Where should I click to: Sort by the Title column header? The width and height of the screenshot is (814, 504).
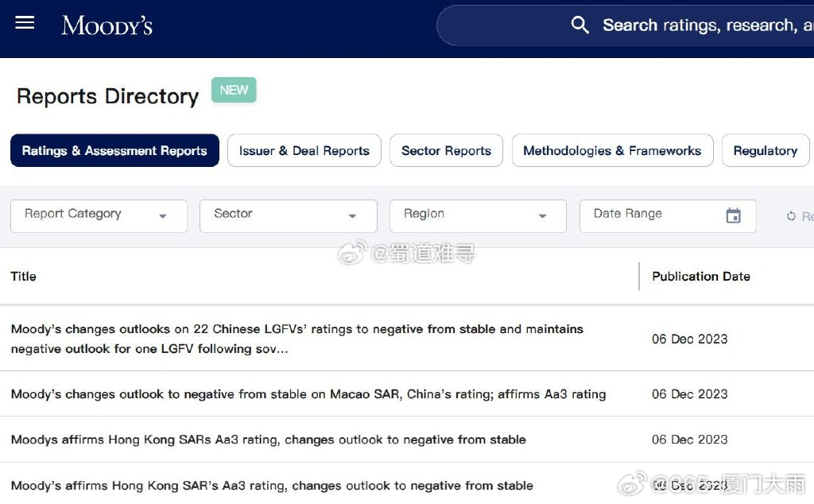(24, 276)
